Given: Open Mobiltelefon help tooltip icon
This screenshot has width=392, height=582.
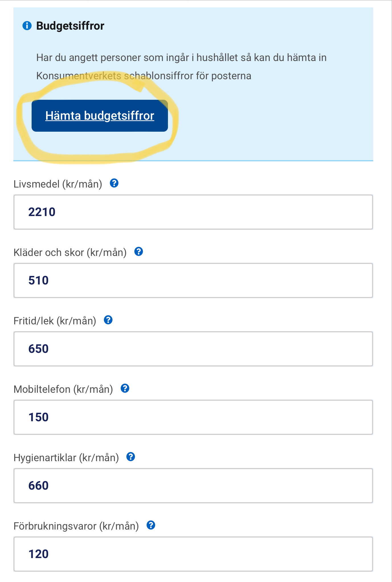Looking at the screenshot, I should tap(125, 388).
